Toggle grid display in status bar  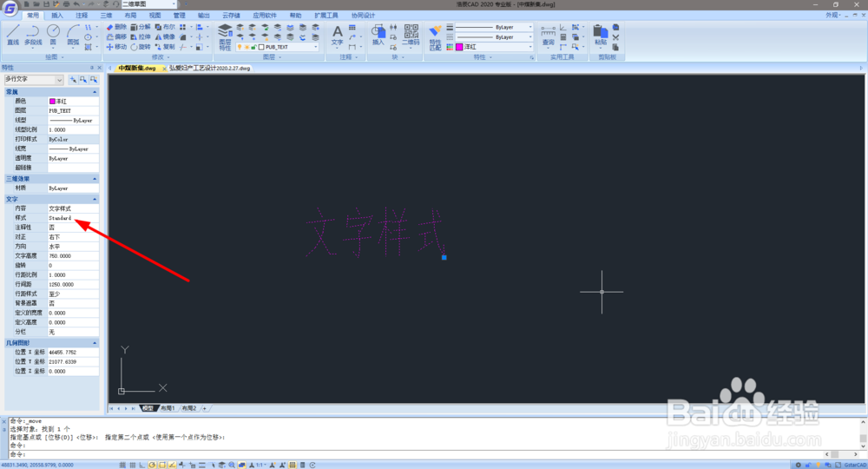(132, 466)
